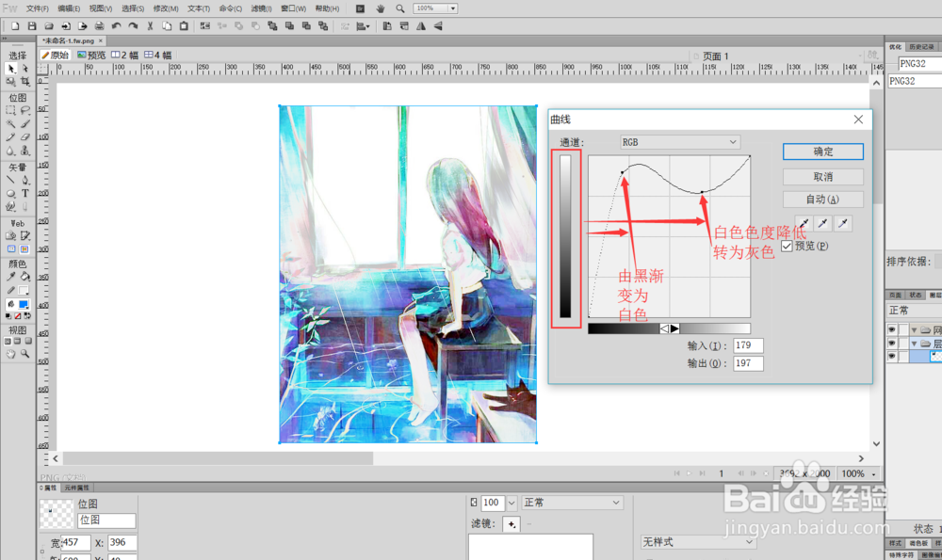Screen dimensions: 942x560
Task: Select the Eyedropper tool in the tools panel
Action: 10,277
